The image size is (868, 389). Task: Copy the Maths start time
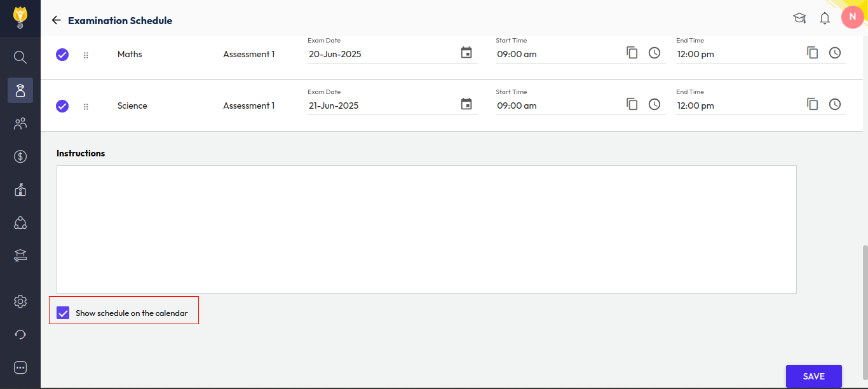point(632,53)
